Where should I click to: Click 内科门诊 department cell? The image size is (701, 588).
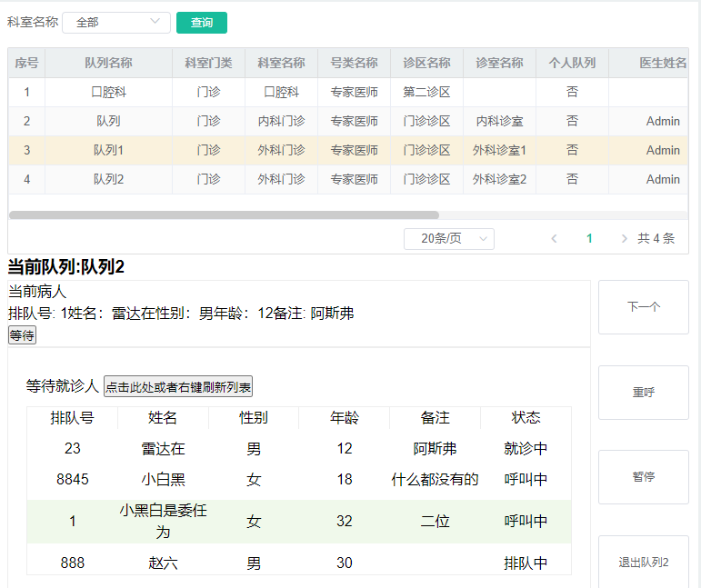tap(281, 121)
